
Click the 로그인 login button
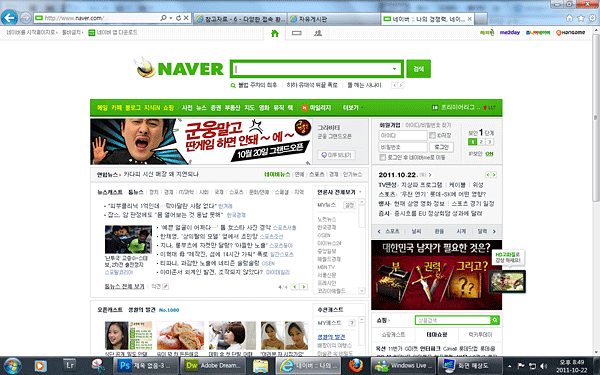click(442, 147)
